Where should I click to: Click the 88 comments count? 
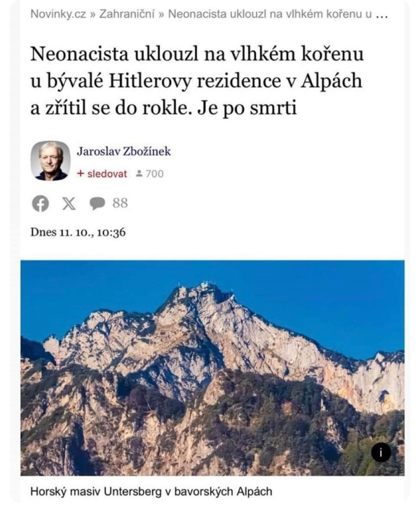(x=120, y=203)
